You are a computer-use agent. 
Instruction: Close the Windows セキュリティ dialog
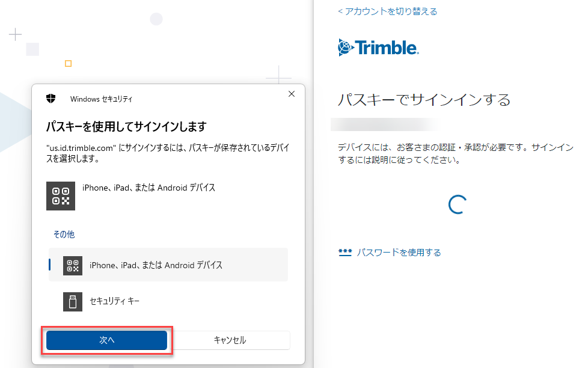click(x=292, y=94)
